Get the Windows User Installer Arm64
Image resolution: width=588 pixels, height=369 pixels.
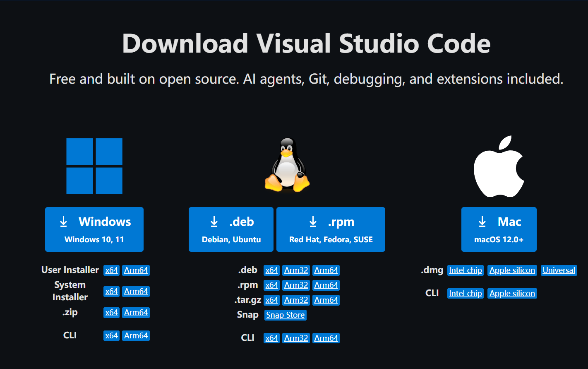point(136,270)
